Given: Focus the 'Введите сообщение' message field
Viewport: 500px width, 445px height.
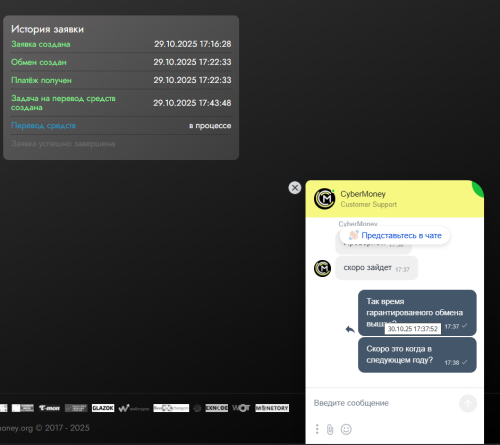Looking at the screenshot, I should pos(383,403).
